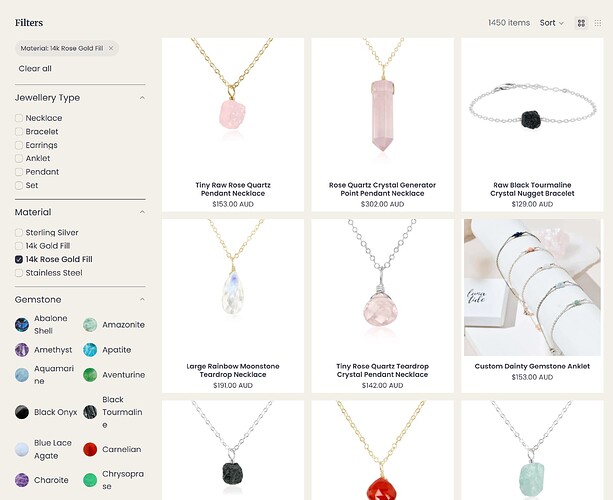Collapse the Jewellery Type section
613x500 pixels.
click(x=142, y=98)
